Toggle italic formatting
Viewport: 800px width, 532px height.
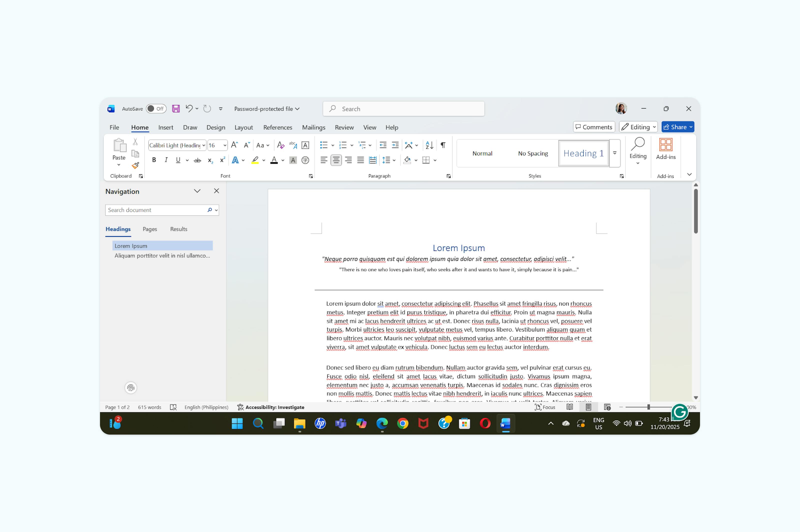click(166, 160)
